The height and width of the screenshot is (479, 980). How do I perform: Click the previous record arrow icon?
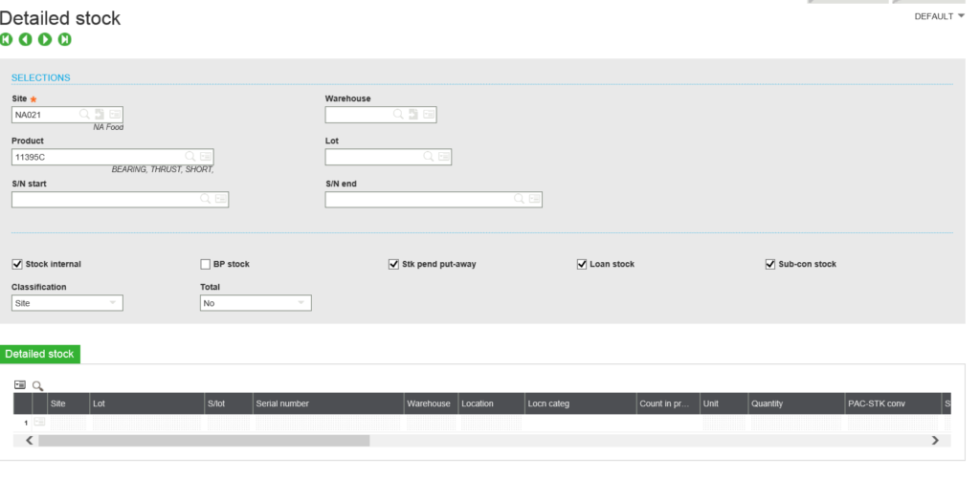pos(26,39)
